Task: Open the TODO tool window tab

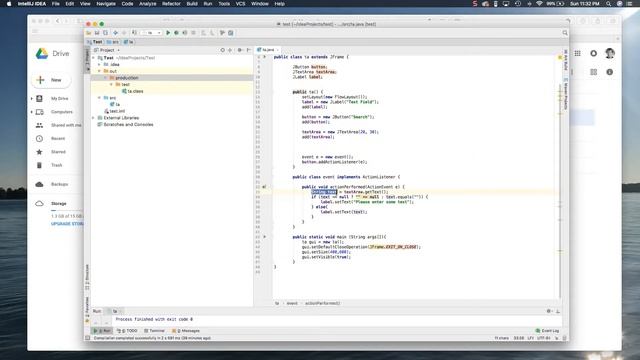Action: (127, 331)
